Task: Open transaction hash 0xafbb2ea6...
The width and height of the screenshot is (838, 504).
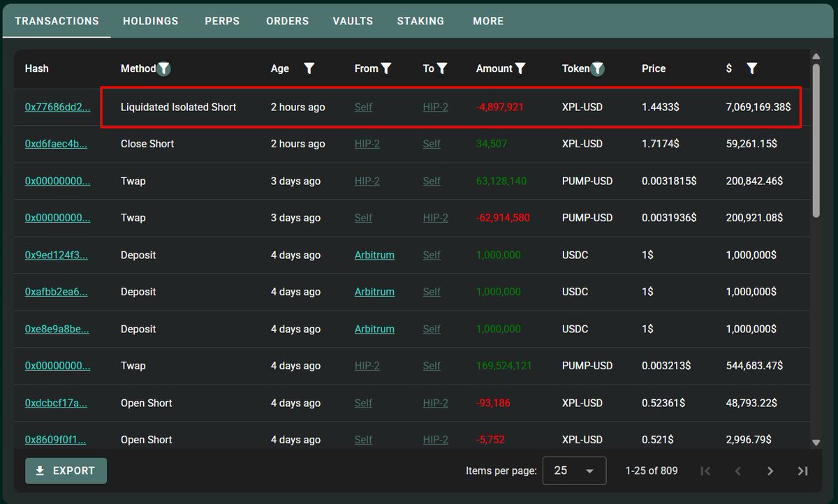Action: [x=57, y=292]
